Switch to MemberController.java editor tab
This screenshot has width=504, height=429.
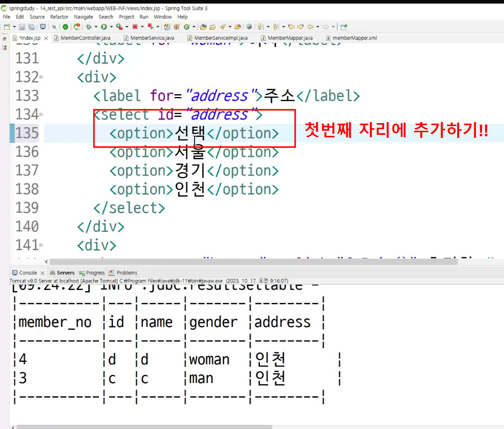point(82,38)
